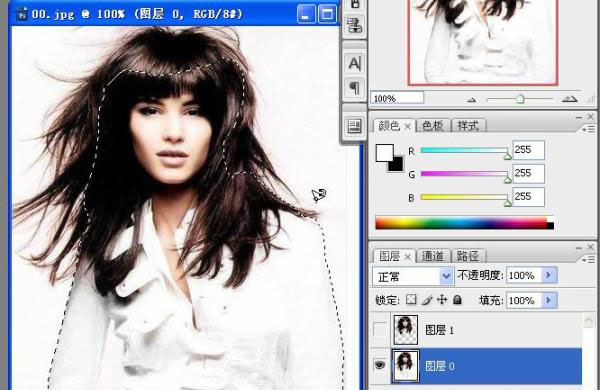Click the zoom out small mountains icon
Image resolution: width=600 pixels, height=390 pixels.
coord(472,100)
